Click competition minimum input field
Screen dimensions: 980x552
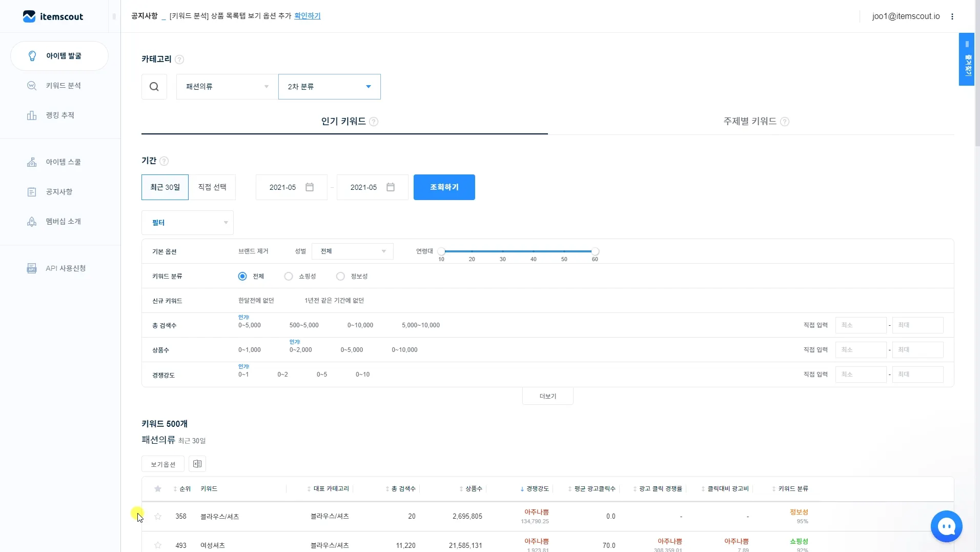pos(861,374)
